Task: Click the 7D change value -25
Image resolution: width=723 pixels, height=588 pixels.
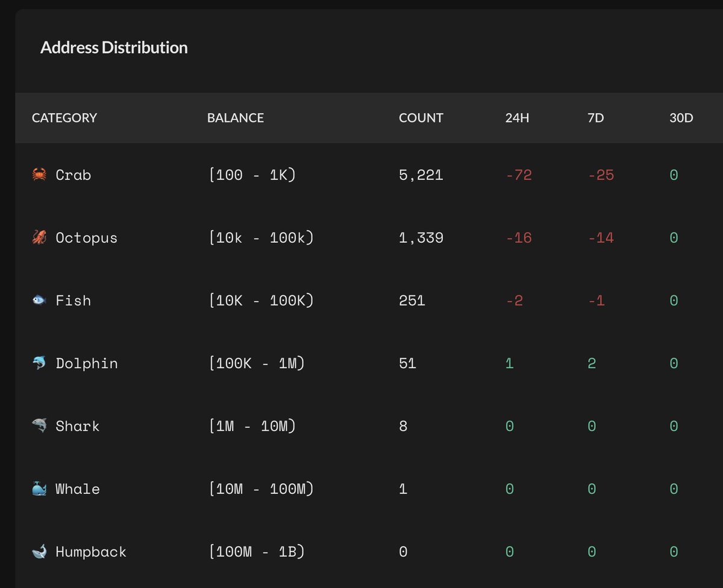Action: pyautogui.click(x=601, y=175)
